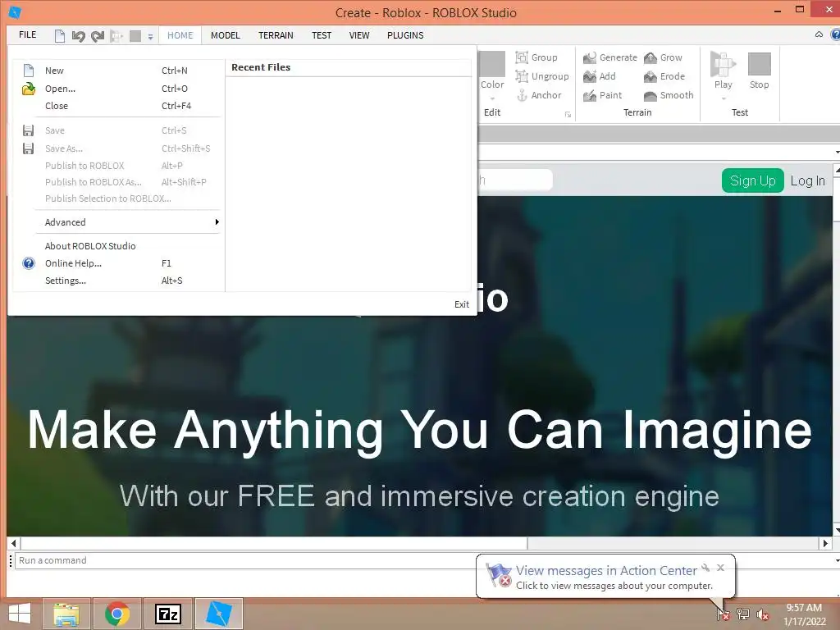Close the Action Center notification balloon
The width and height of the screenshot is (840, 630).
coord(720,568)
